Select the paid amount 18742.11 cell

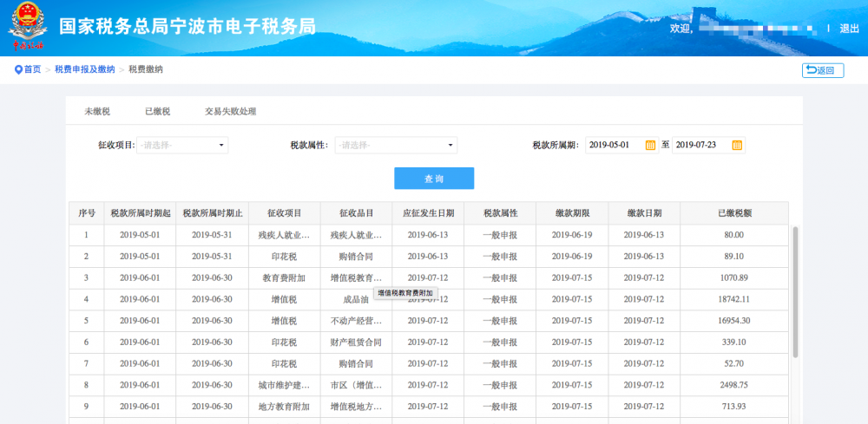tap(734, 300)
